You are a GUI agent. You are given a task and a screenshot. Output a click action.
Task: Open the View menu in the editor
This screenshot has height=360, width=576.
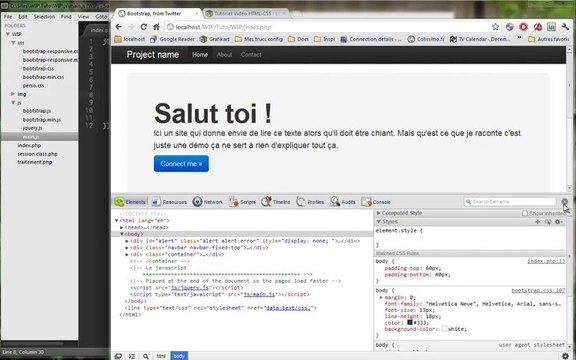pyautogui.click(x=83, y=17)
